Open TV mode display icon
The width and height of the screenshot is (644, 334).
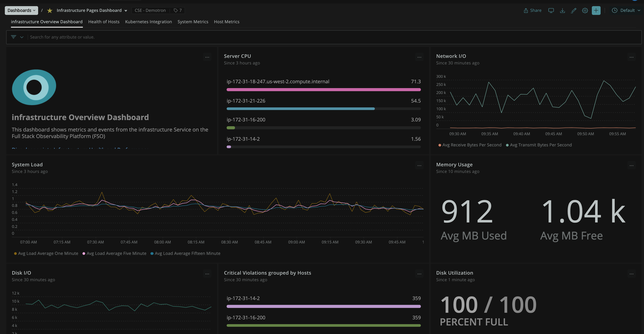pos(551,11)
